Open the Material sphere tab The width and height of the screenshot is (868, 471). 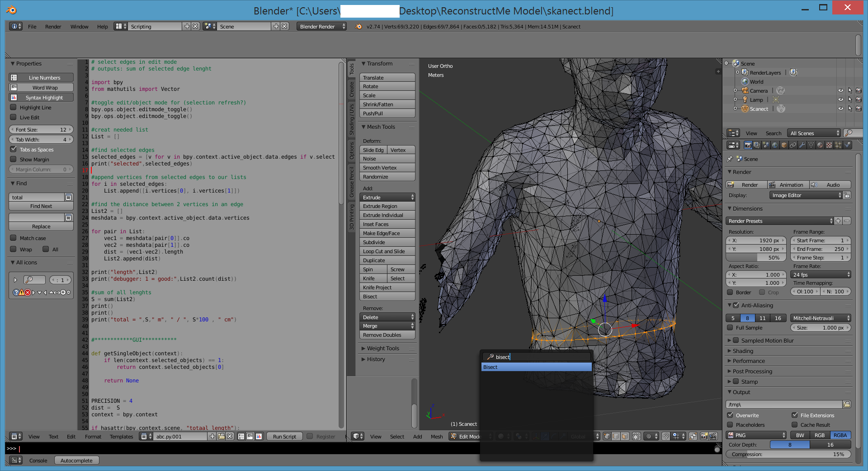(x=820, y=145)
